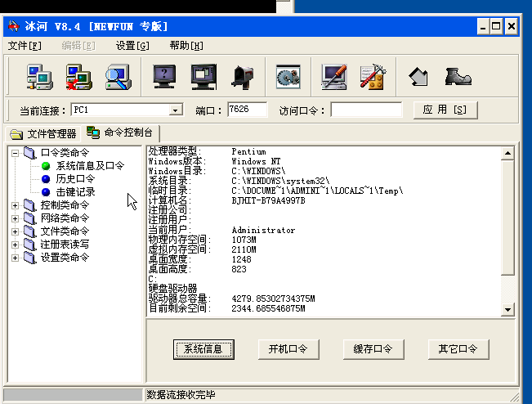Click the boot-shaped exit toolbar icon
Screen dimensions: 532x404
click(x=458, y=77)
